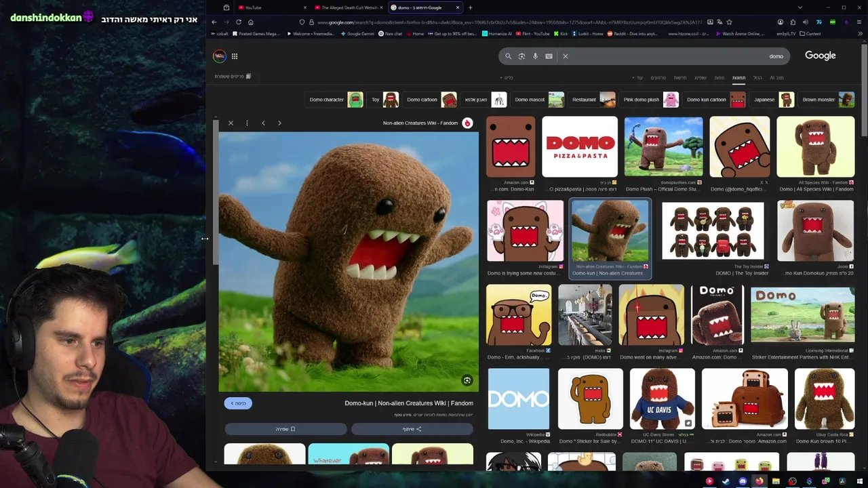Click the search magnifier icon
Screen dimensions: 868x488
coord(508,56)
